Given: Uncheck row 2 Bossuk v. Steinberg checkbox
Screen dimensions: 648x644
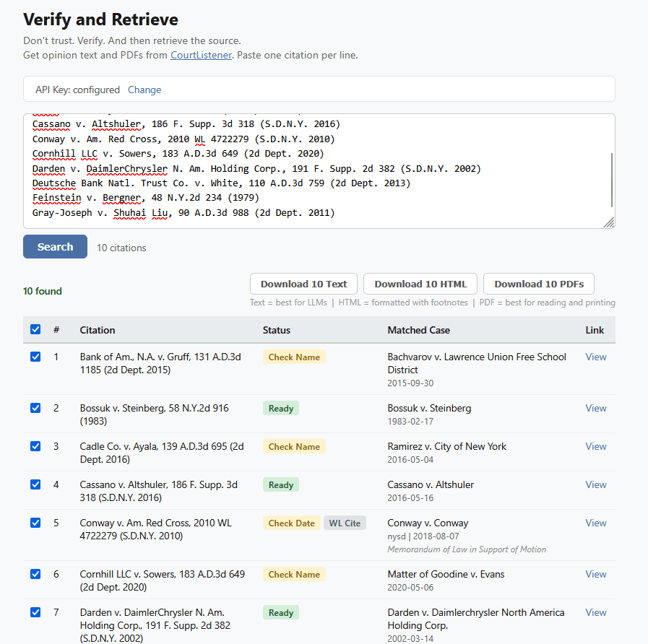Looking at the screenshot, I should [x=35, y=408].
